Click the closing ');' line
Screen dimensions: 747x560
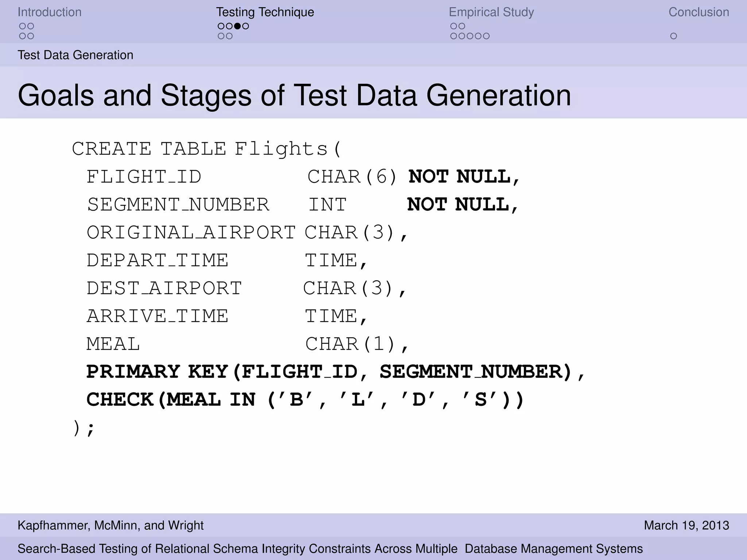(84, 428)
